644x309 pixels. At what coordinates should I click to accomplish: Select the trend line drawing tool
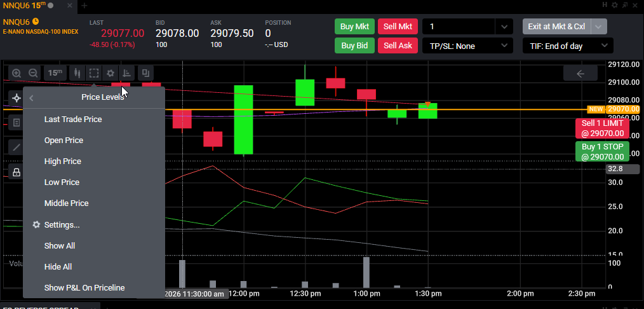coord(17,147)
